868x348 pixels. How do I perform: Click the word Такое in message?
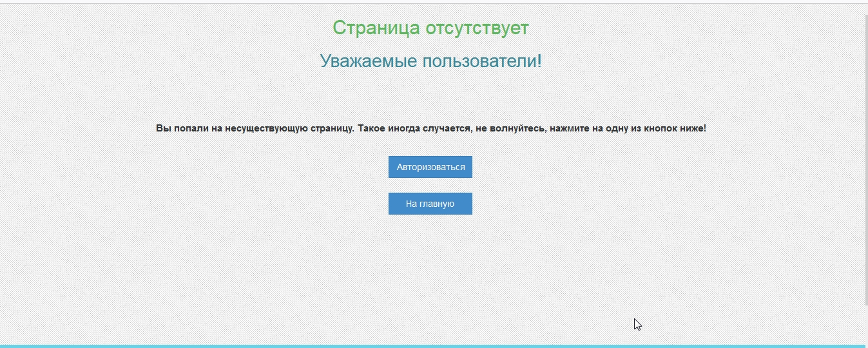[372, 128]
